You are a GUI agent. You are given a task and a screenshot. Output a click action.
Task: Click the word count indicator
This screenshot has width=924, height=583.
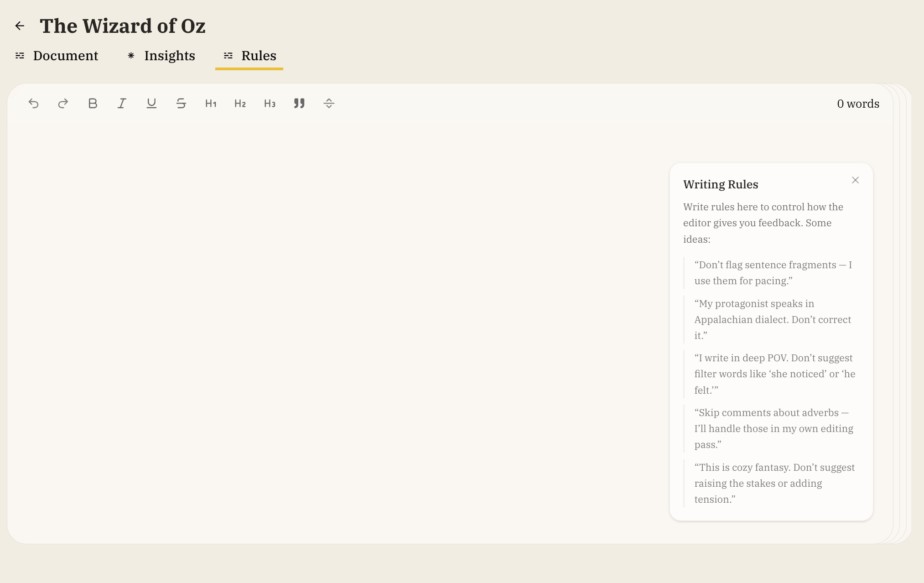coord(858,104)
